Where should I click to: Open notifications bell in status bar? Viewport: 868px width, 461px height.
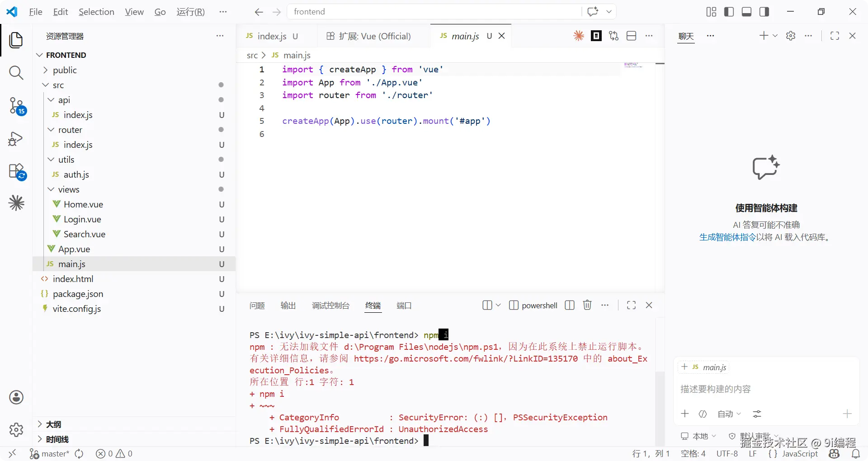[x=856, y=454]
